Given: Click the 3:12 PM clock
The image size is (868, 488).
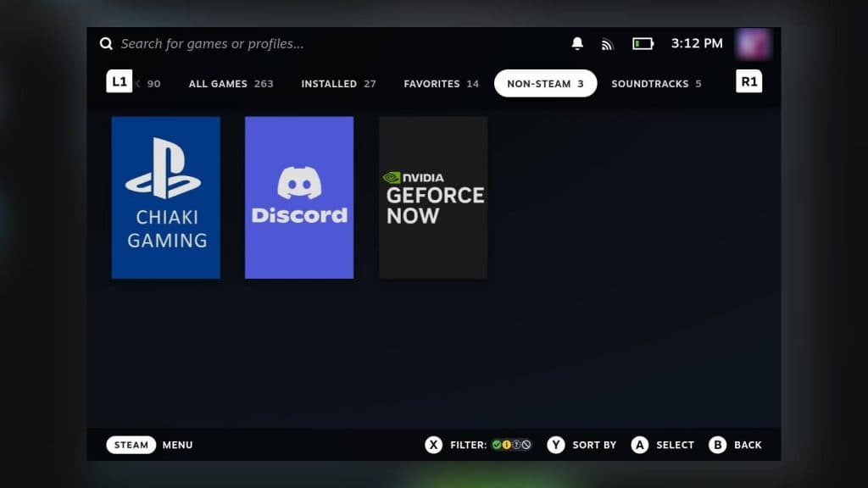Looking at the screenshot, I should coord(697,43).
